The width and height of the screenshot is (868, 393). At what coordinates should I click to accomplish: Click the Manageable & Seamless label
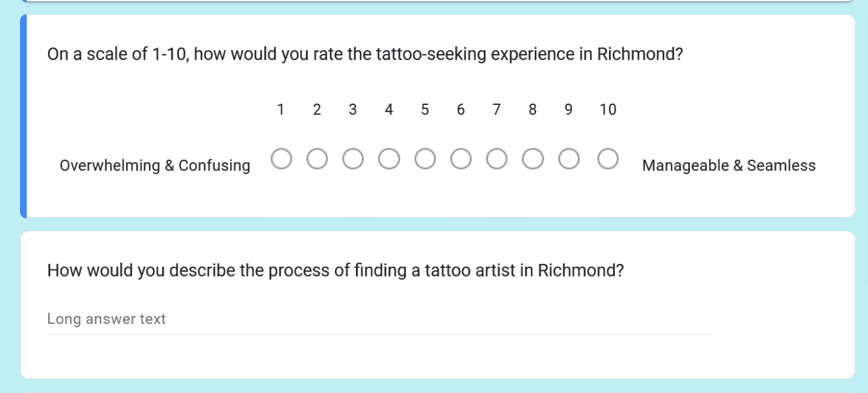click(x=729, y=166)
